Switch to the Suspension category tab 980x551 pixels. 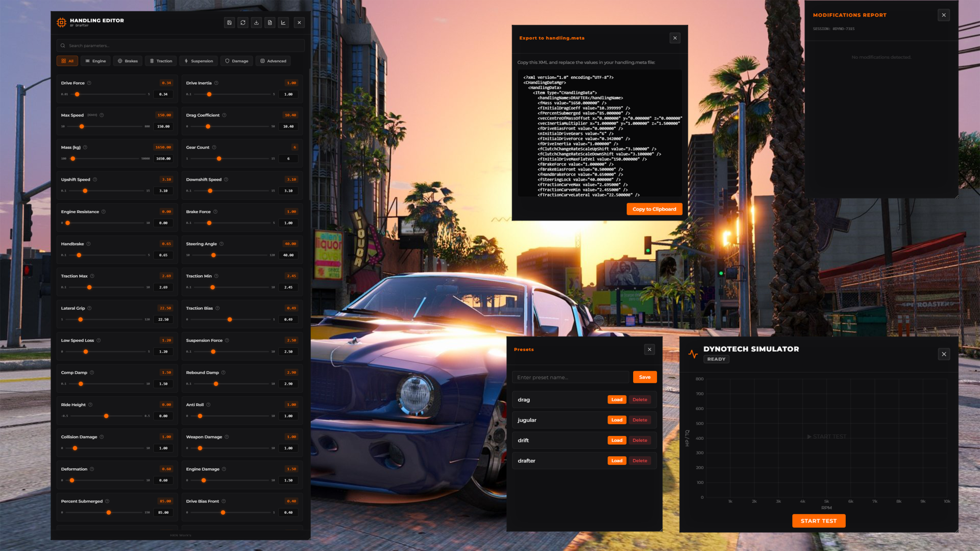(x=198, y=61)
